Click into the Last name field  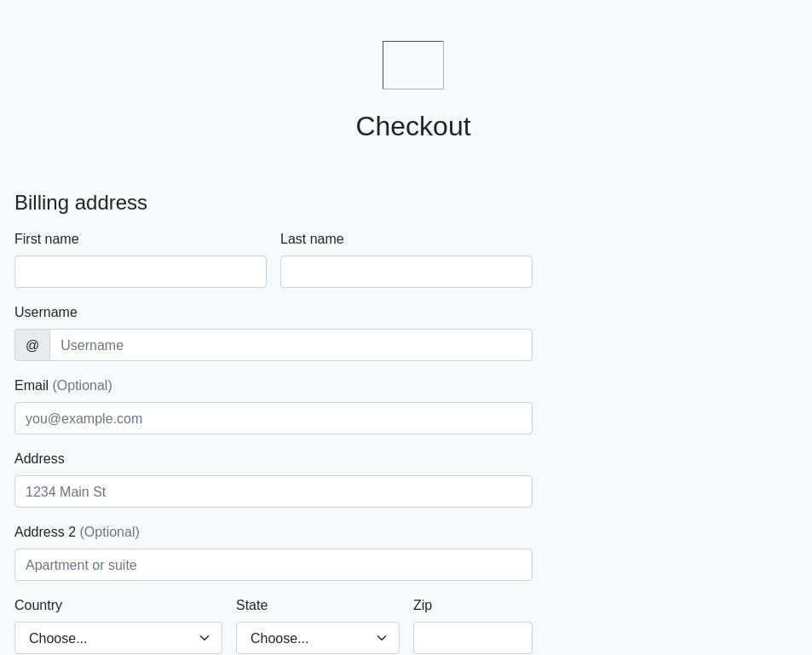pyautogui.click(x=406, y=272)
